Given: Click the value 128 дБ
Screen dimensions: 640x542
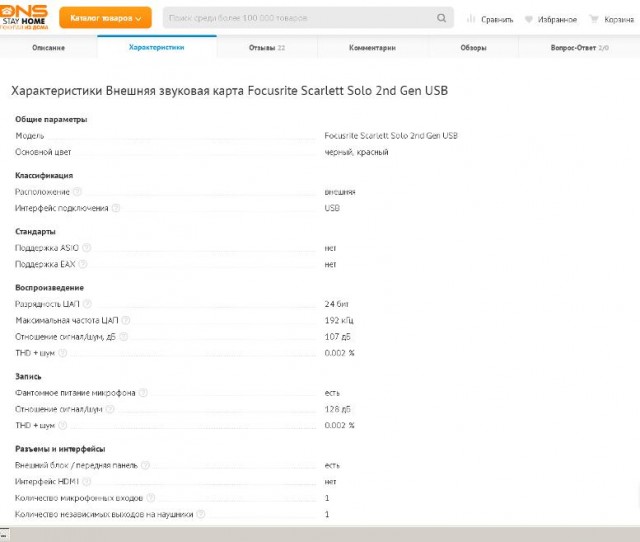Looking at the screenshot, I should [338, 409].
